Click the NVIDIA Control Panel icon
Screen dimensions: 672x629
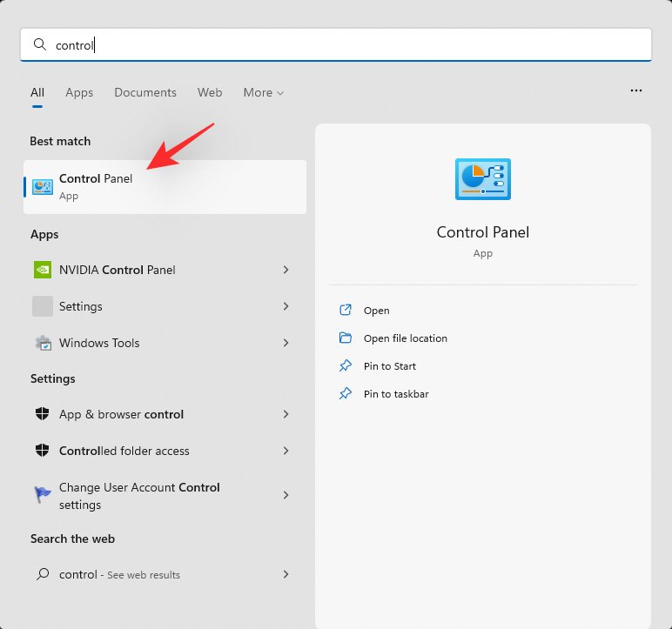click(x=43, y=270)
